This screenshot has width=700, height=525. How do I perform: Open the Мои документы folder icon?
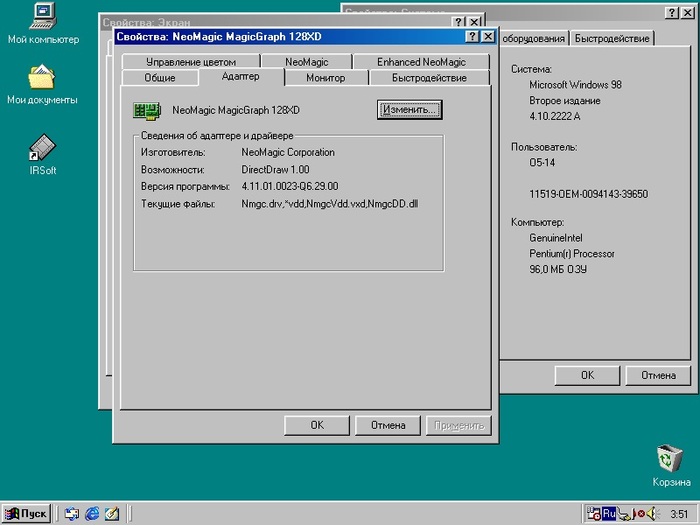tap(42, 77)
